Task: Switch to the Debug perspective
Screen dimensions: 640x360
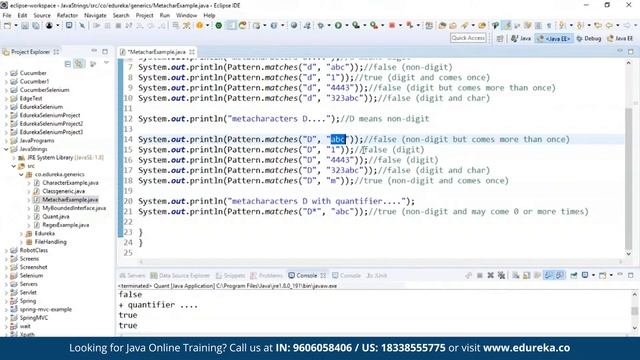Action: point(589,38)
